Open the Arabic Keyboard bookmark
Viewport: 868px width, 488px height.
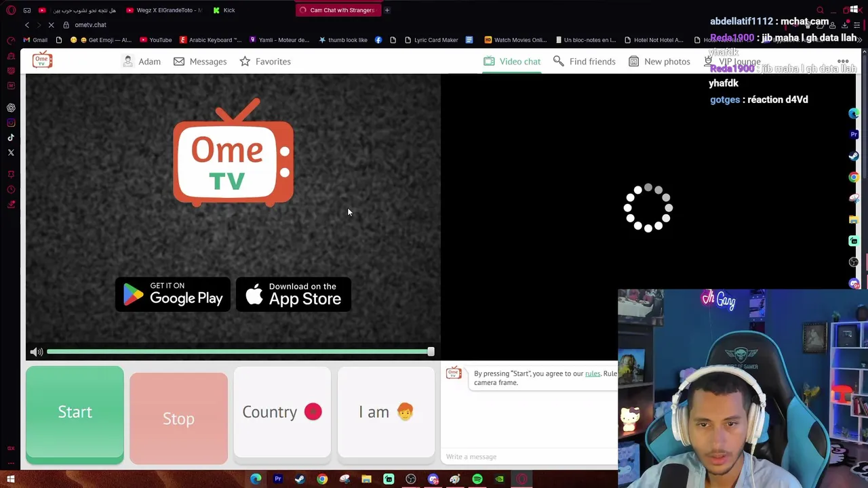tap(210, 40)
